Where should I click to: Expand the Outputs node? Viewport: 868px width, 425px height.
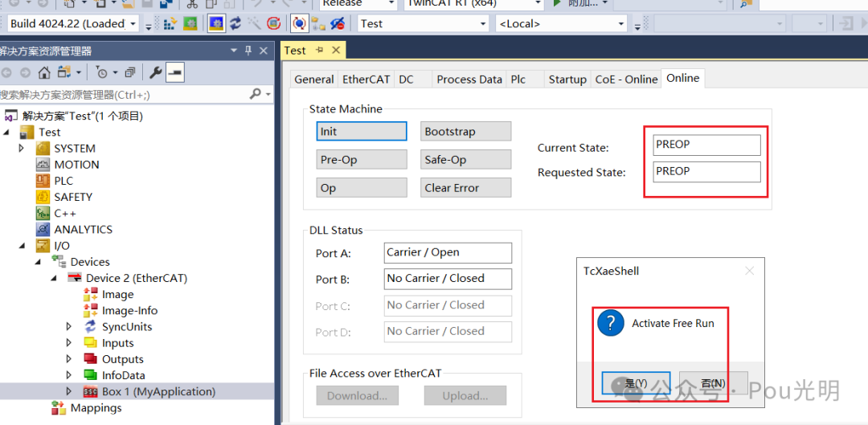pos(69,359)
